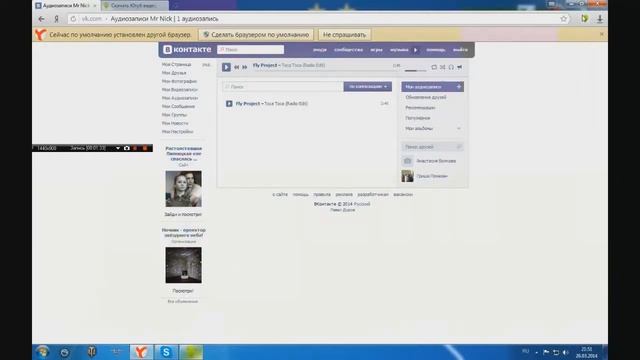Open музыка in the header navigation
The height and width of the screenshot is (360, 640).
pos(399,50)
